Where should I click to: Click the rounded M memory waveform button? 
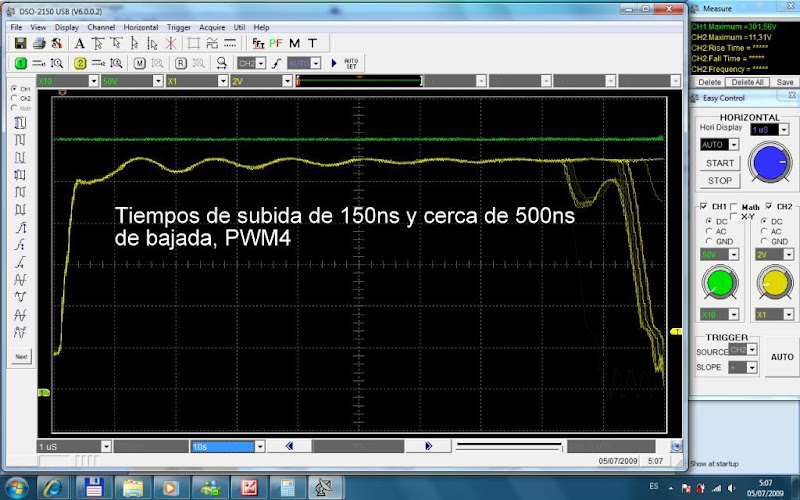pos(140,63)
